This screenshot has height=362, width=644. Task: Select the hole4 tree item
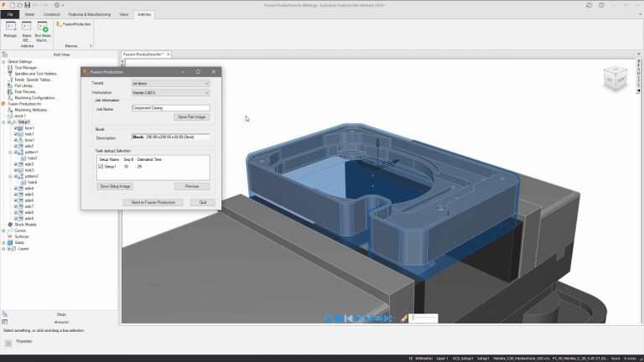coord(32,182)
